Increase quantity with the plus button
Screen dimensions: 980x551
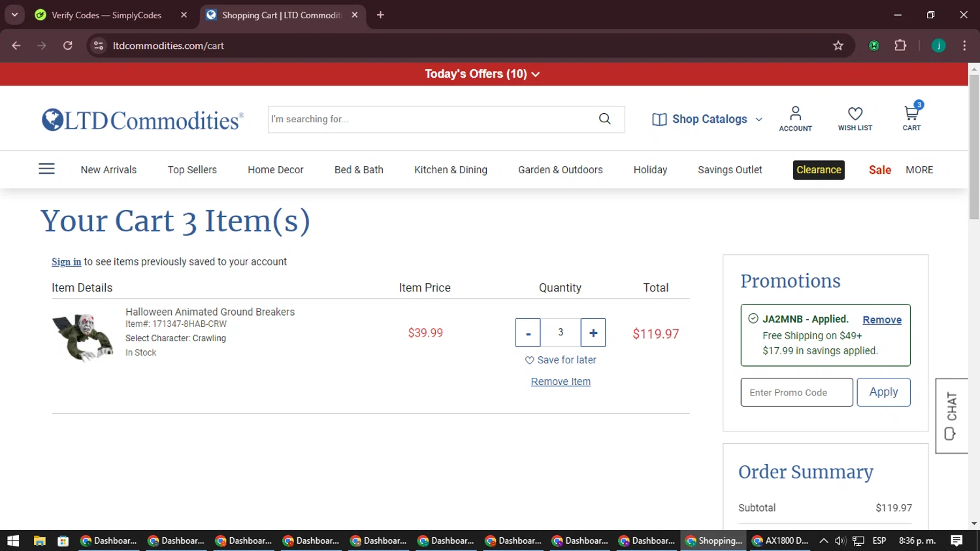tap(593, 333)
